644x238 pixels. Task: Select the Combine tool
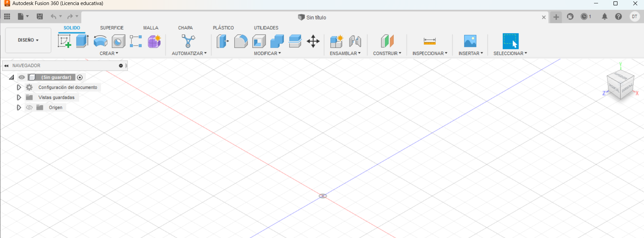point(277,41)
